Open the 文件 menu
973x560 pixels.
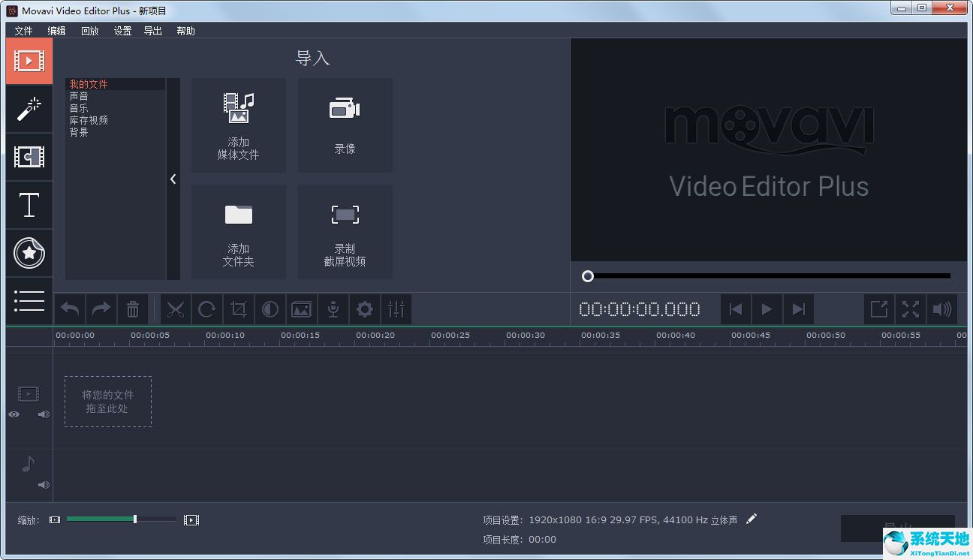click(x=24, y=31)
